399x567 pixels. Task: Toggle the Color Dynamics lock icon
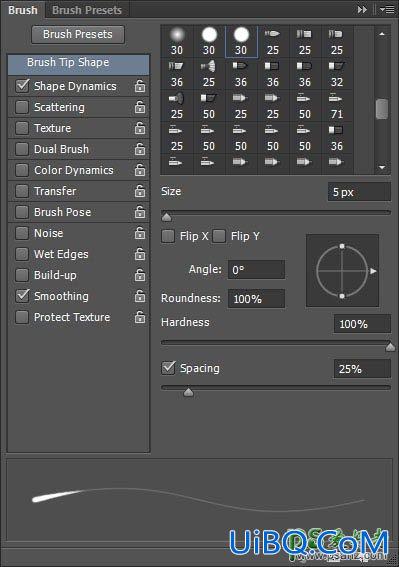point(140,170)
